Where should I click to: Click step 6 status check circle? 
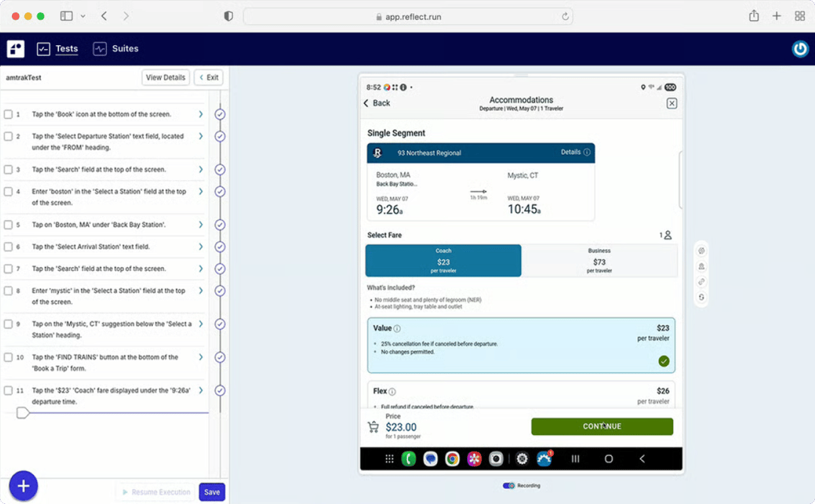pyautogui.click(x=220, y=247)
